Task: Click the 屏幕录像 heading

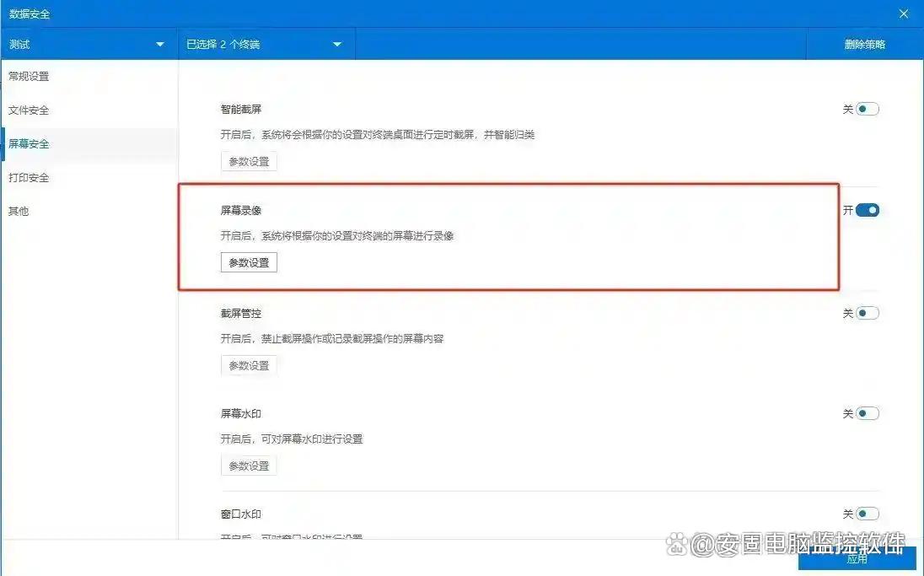Action: click(x=241, y=211)
